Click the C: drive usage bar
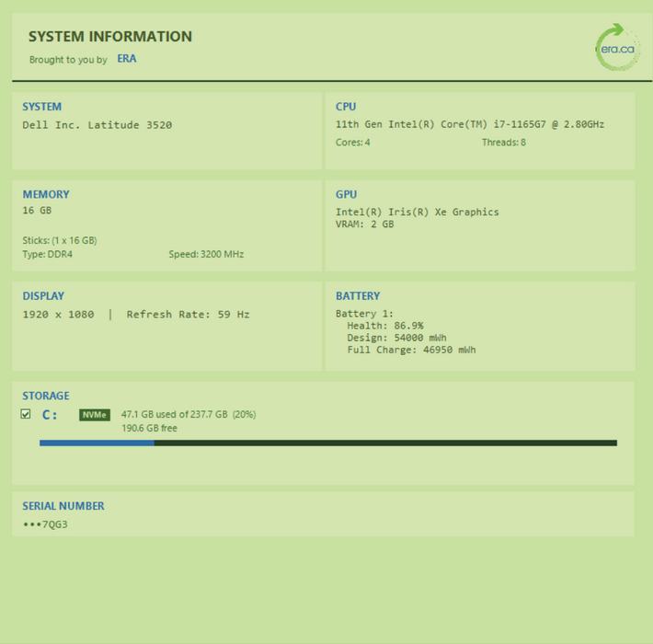This screenshot has width=653, height=644. point(327,443)
